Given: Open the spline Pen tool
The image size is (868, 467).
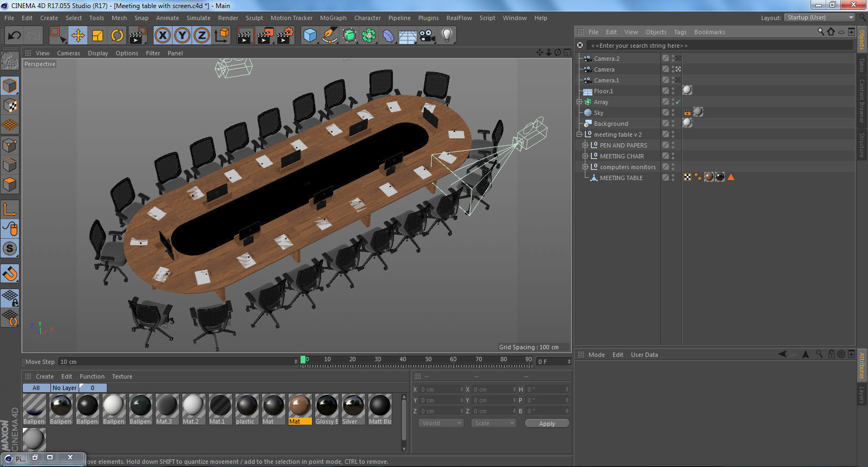Looking at the screenshot, I should click(330, 36).
